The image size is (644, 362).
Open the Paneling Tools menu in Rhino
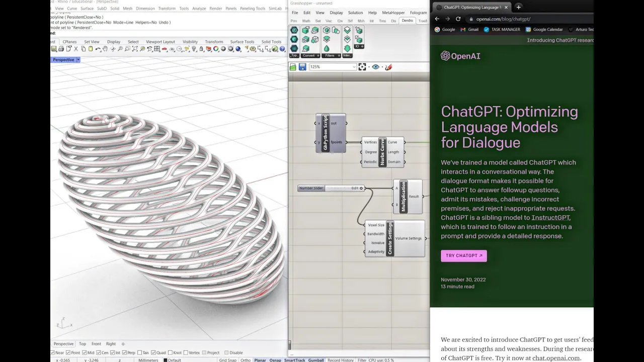click(x=252, y=9)
